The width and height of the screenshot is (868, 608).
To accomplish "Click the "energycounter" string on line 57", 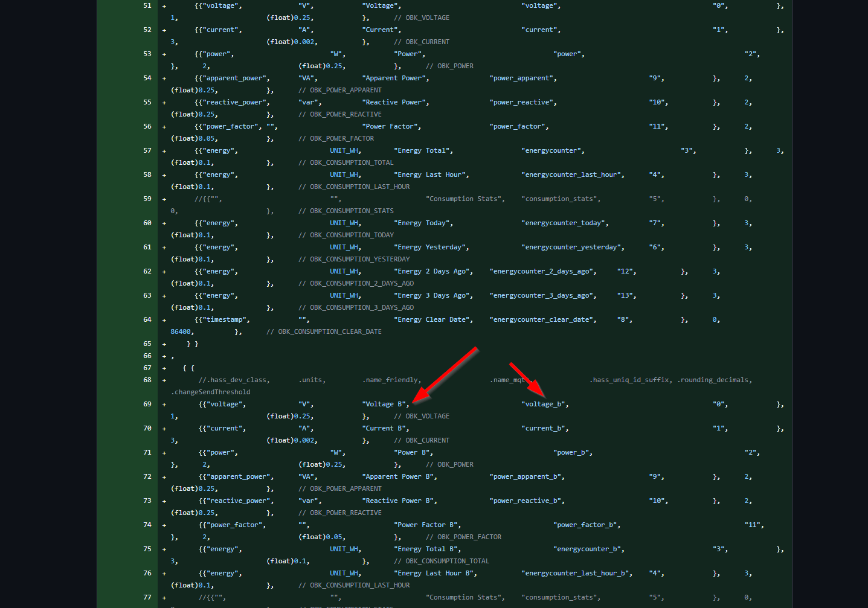I will click(551, 150).
